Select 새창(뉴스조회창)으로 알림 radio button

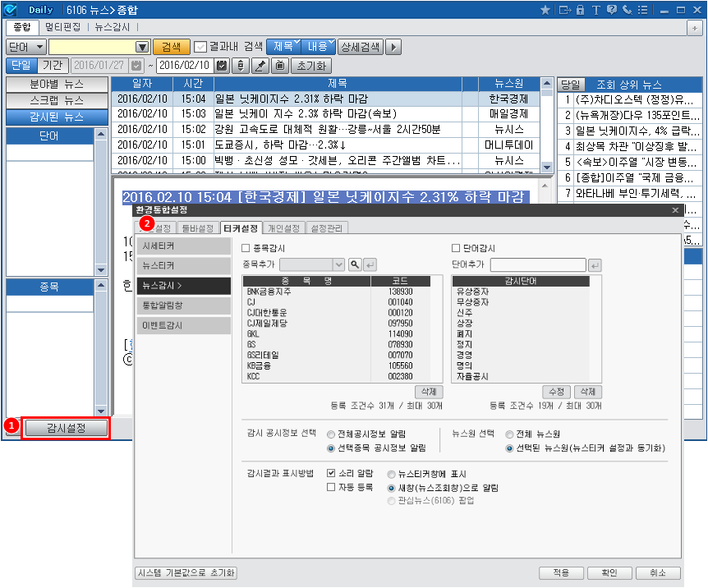point(392,488)
